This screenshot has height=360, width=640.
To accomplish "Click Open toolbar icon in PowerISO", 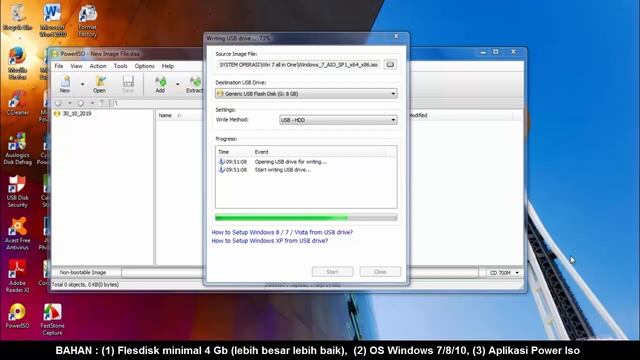I will pos(100,84).
